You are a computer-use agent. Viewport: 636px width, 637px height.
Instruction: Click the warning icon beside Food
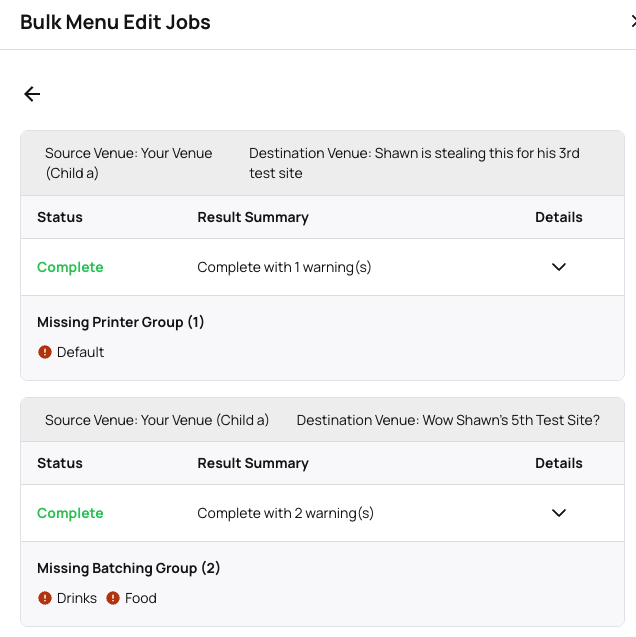[113, 598]
